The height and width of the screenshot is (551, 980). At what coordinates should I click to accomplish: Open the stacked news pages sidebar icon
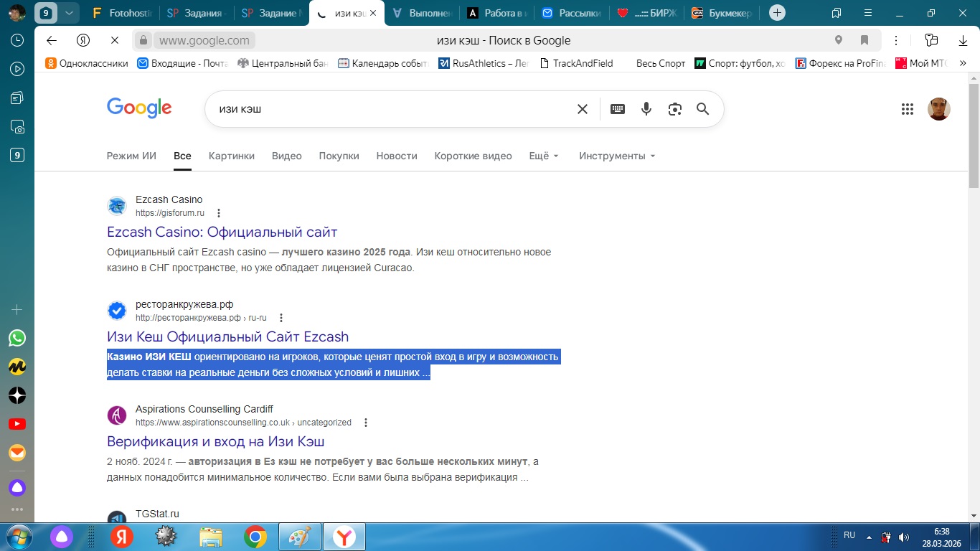click(17, 98)
